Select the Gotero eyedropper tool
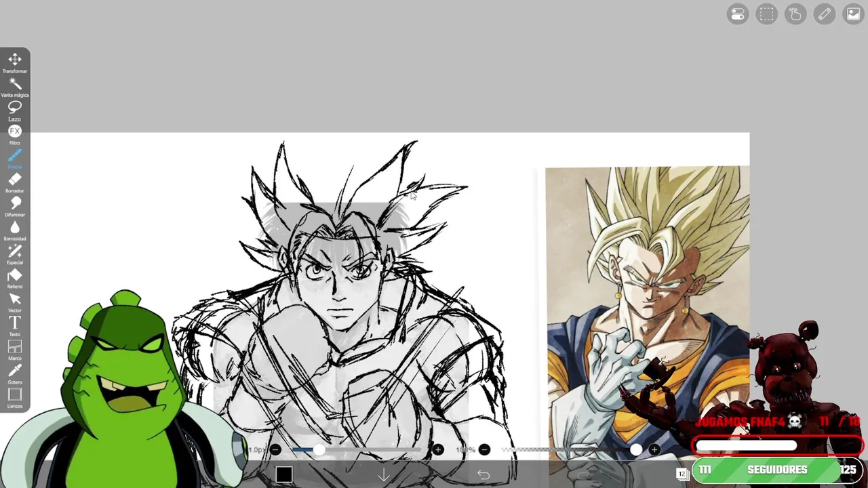This screenshot has width=868, height=488. click(15, 373)
